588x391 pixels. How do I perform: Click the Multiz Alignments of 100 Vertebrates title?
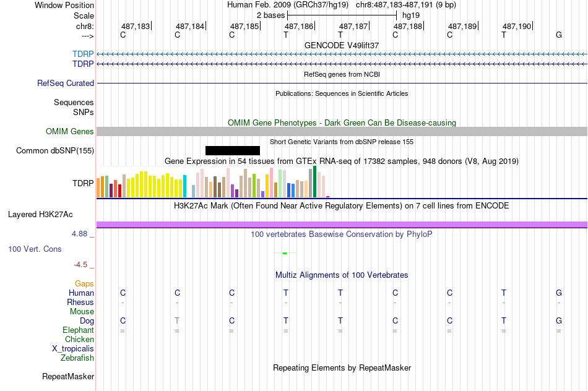pyautogui.click(x=342, y=275)
